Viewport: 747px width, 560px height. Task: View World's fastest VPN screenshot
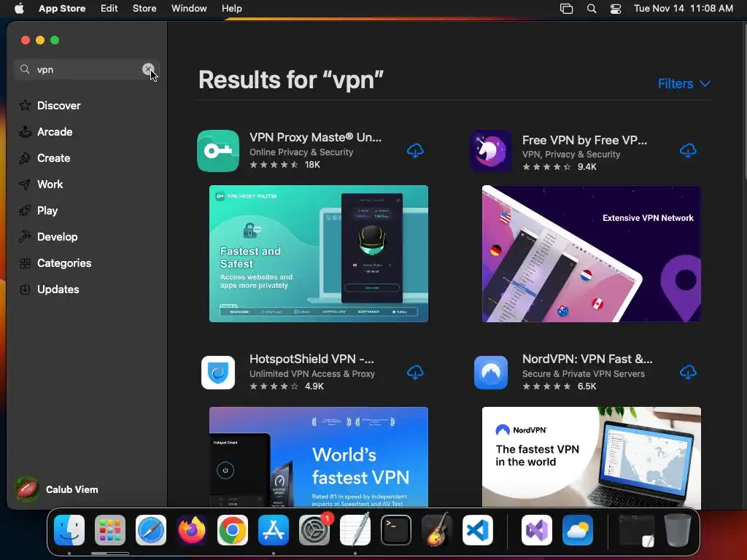tap(319, 456)
